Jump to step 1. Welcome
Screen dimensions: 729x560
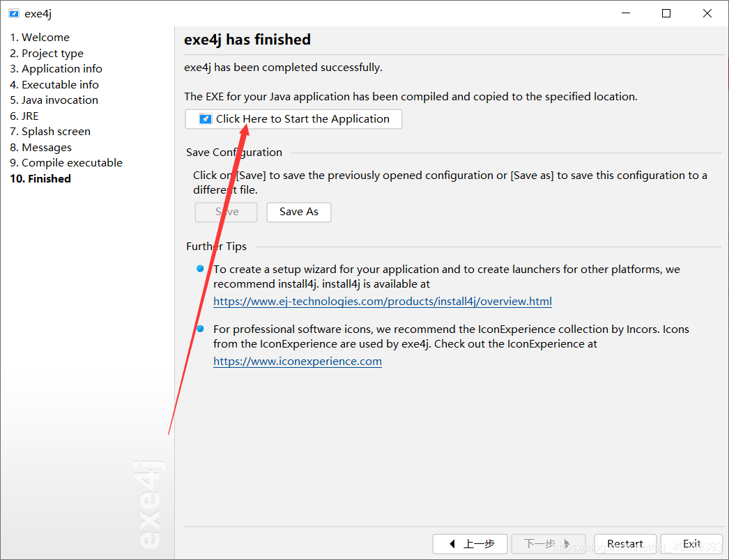(x=40, y=37)
